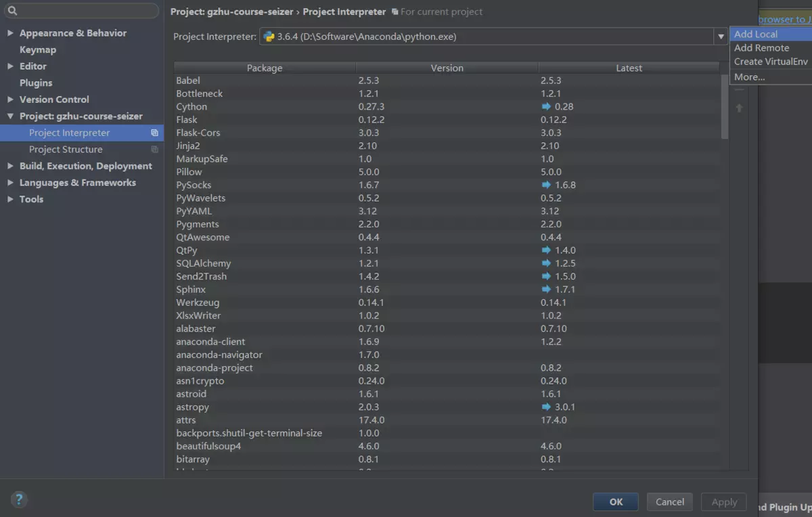Screen dimensions: 812x517
Task: Click the QtPy update arrow icon
Action: pos(546,250)
